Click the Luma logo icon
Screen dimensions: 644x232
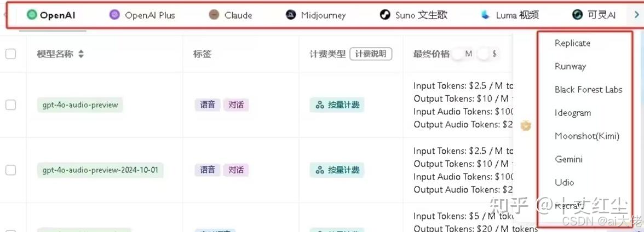pyautogui.click(x=486, y=15)
